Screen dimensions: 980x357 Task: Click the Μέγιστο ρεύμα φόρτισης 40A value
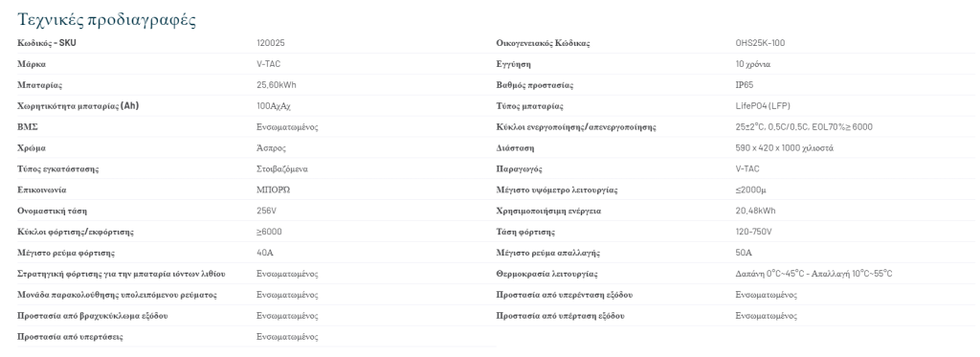265,253
